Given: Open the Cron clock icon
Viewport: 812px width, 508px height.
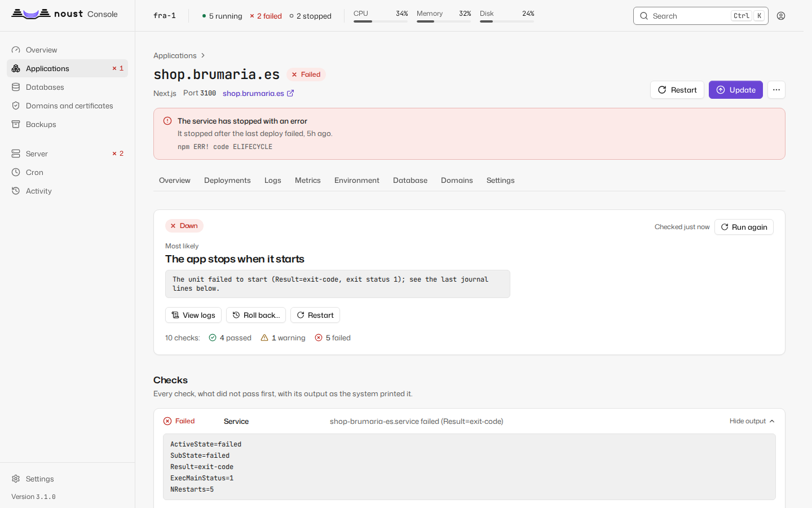Looking at the screenshot, I should click(16, 172).
